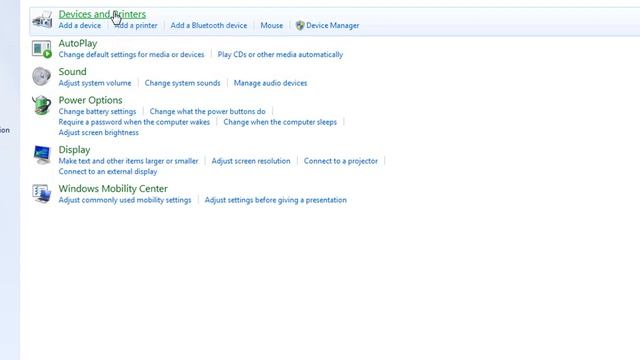This screenshot has width=640, height=360.
Task: Click the Power Options battery icon
Action: pyautogui.click(x=42, y=105)
